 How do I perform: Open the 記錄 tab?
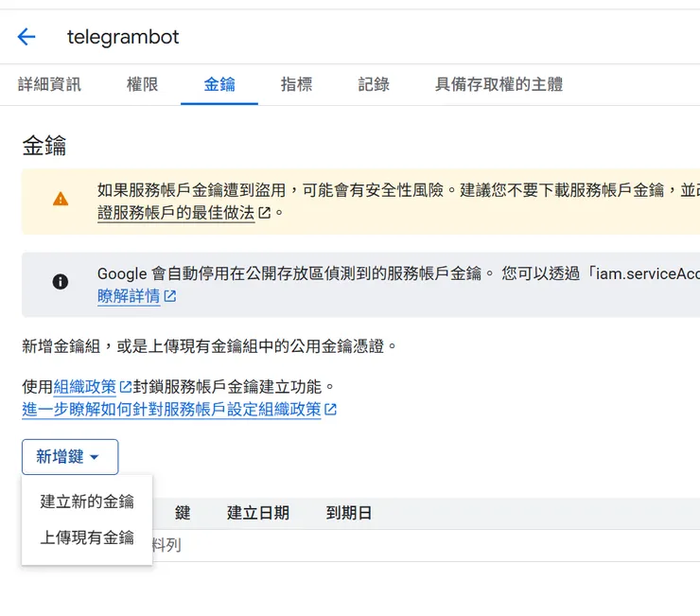coord(374,84)
